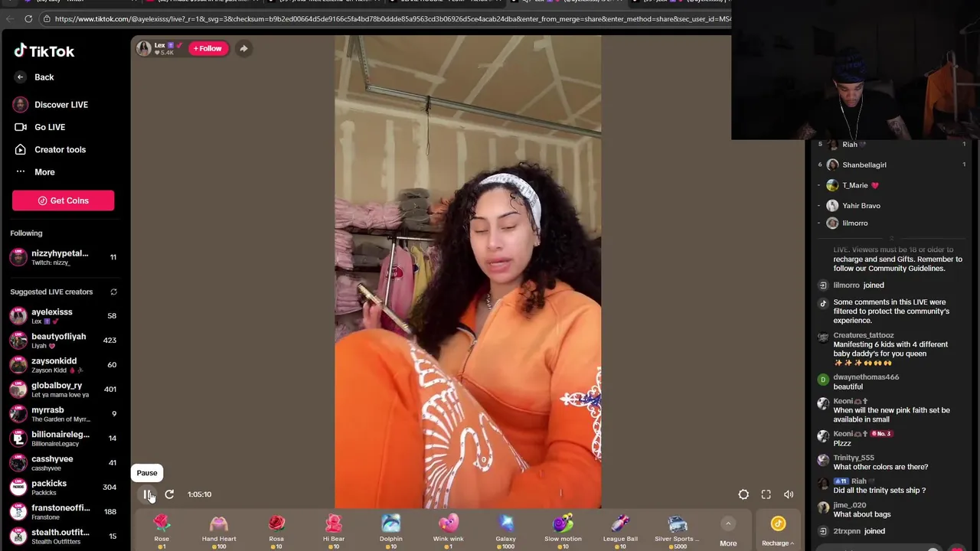Send the Hi Bear gift
The width and height of the screenshot is (980, 551).
(x=334, y=531)
